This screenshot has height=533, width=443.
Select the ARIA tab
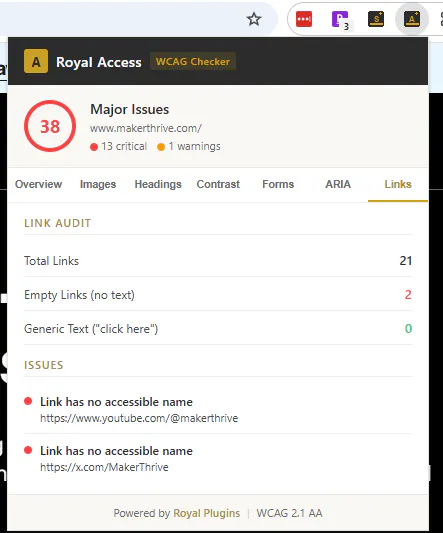click(x=338, y=184)
